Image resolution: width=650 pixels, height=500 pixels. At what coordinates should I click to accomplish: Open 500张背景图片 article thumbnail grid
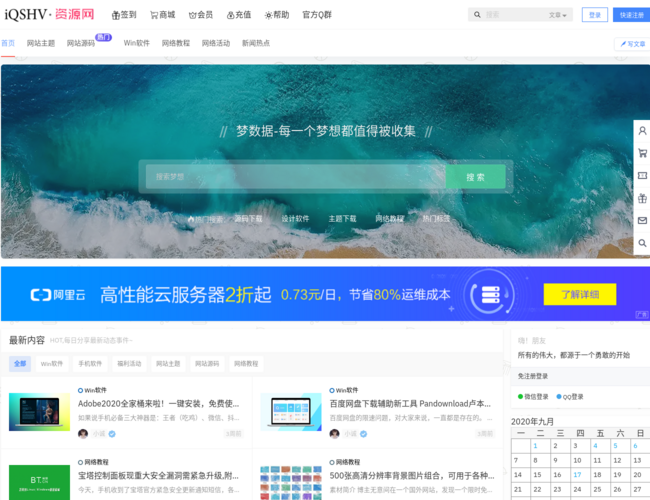pos(291,482)
